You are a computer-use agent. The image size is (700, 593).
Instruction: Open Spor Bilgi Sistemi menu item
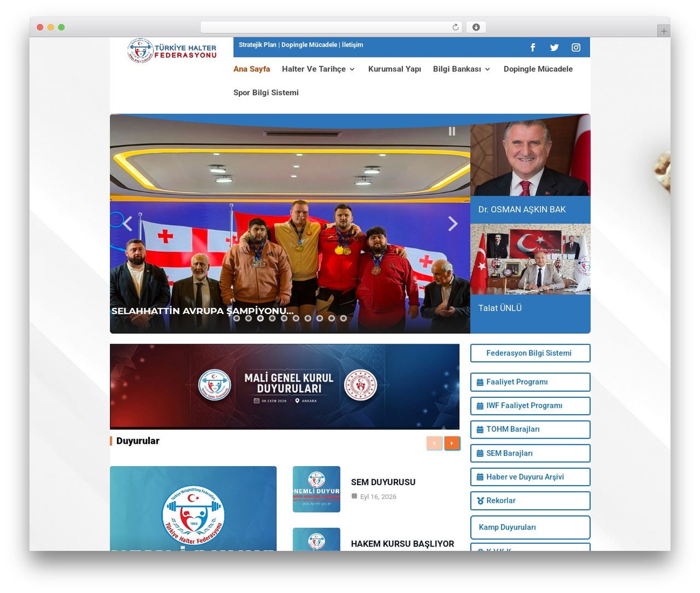[x=266, y=92]
